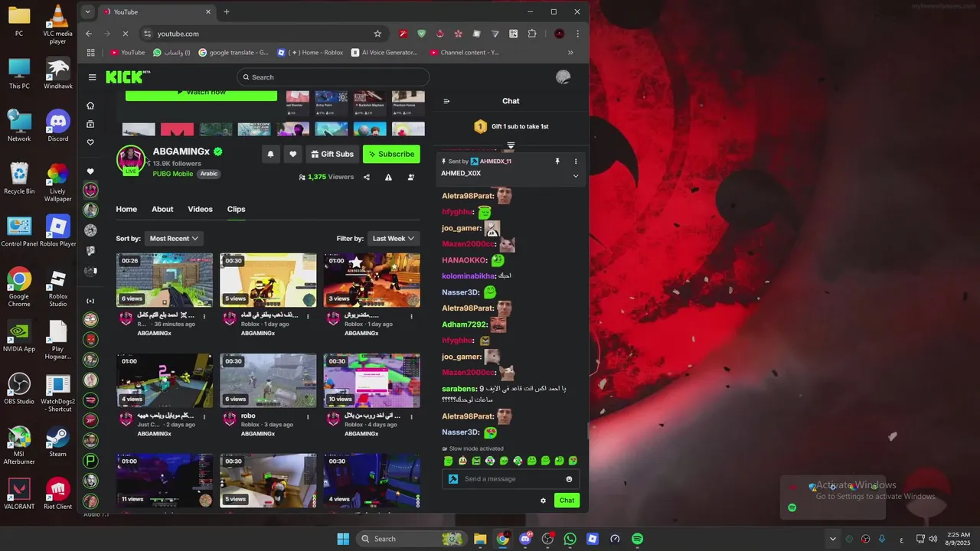The width and height of the screenshot is (980, 551).
Task: Click the notification bell beside Gift Subs
Action: (x=270, y=154)
